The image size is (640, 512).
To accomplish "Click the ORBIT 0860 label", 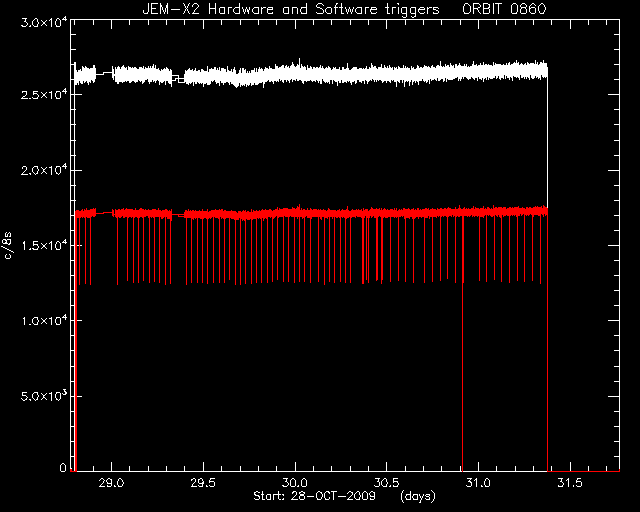I will tap(504, 9).
